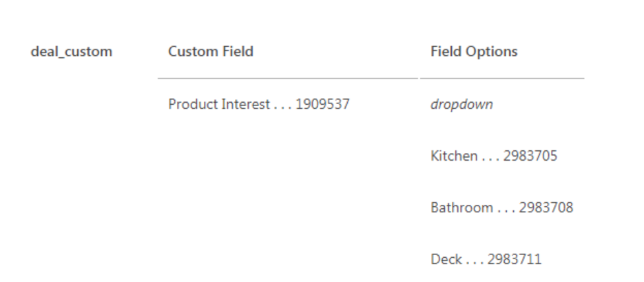Select the Bathroom option name
644x282 pixels.
click(459, 208)
